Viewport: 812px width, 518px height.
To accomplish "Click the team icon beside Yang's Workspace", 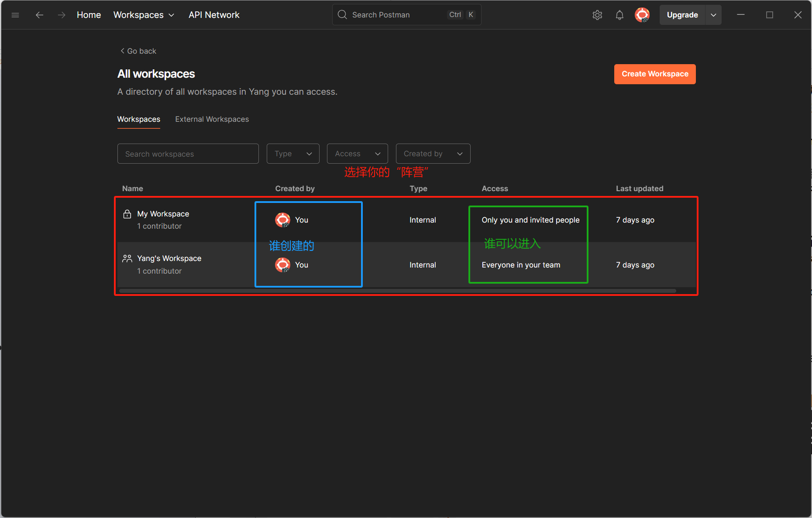I will [x=127, y=258].
